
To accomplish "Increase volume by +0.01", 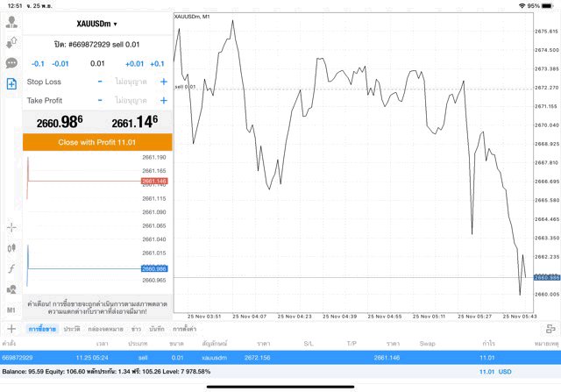I will (134, 63).
